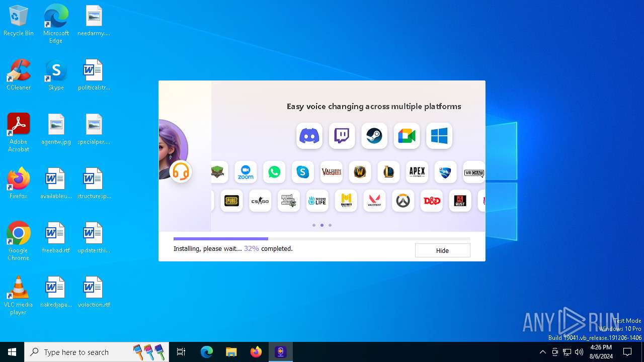644x362 pixels.
Task: Click the D&D game icon
Action: pos(431,201)
